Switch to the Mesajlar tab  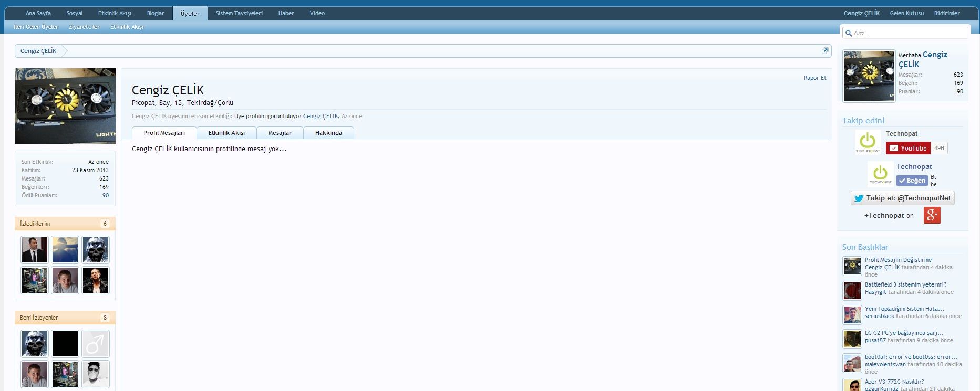coord(280,133)
